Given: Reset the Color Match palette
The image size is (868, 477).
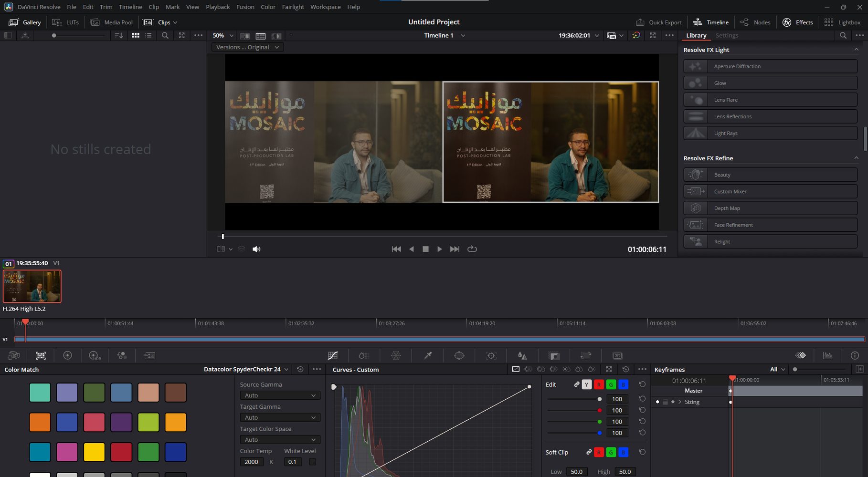Looking at the screenshot, I should (x=300, y=369).
